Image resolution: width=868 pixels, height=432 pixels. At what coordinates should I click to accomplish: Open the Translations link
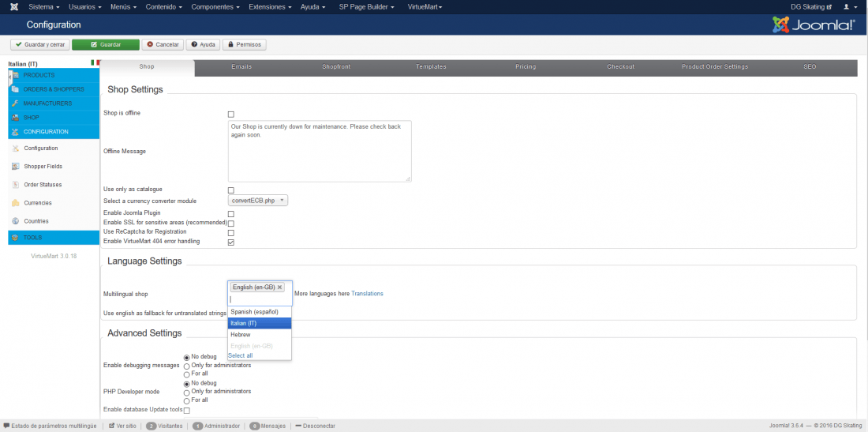pos(367,294)
